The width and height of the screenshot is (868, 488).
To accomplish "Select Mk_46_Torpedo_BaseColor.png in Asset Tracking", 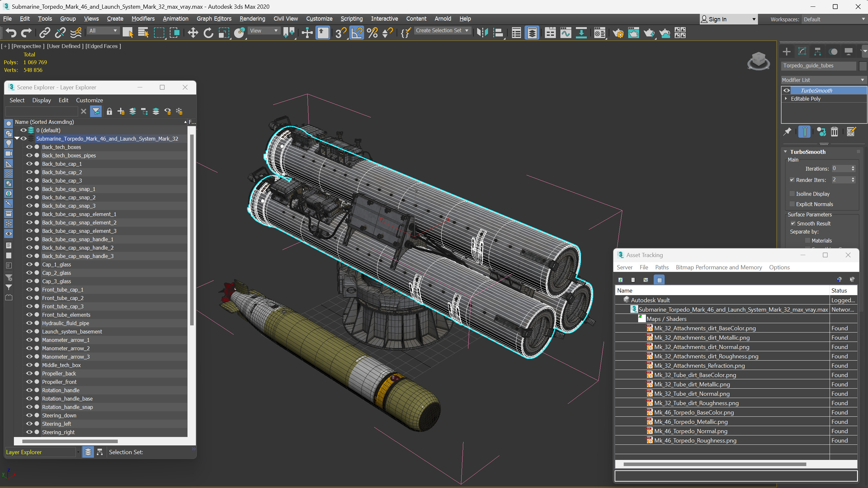I will (693, 413).
